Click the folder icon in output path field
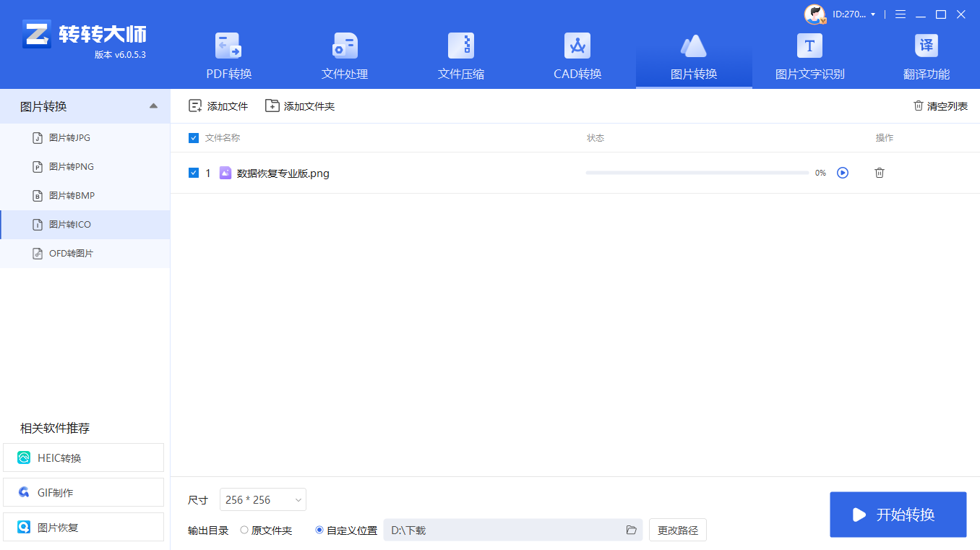This screenshot has height=550, width=980. point(632,530)
